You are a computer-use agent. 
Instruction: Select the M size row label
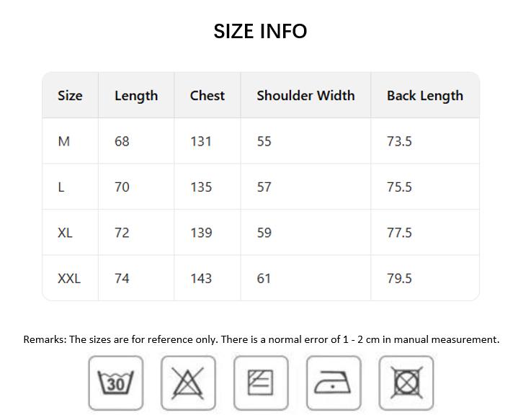(64, 141)
